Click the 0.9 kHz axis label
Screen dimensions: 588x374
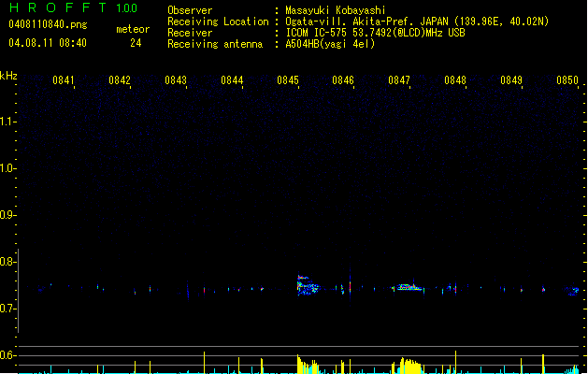[x=7, y=215]
